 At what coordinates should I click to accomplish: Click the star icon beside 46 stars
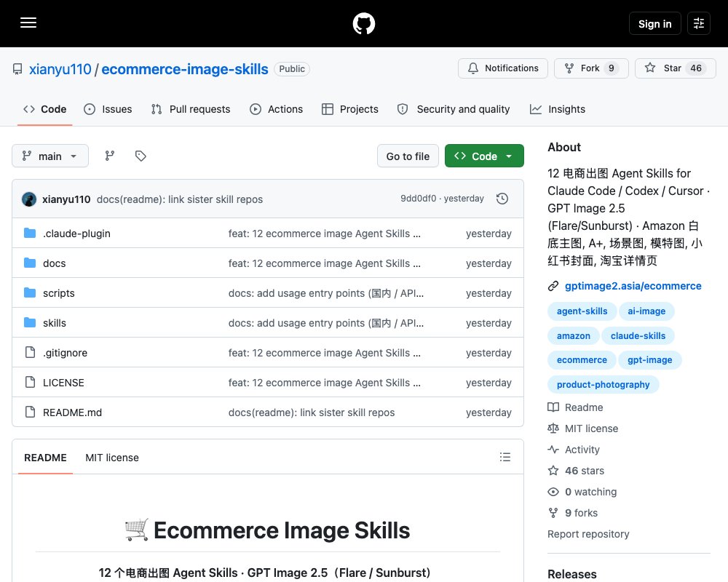(x=553, y=471)
